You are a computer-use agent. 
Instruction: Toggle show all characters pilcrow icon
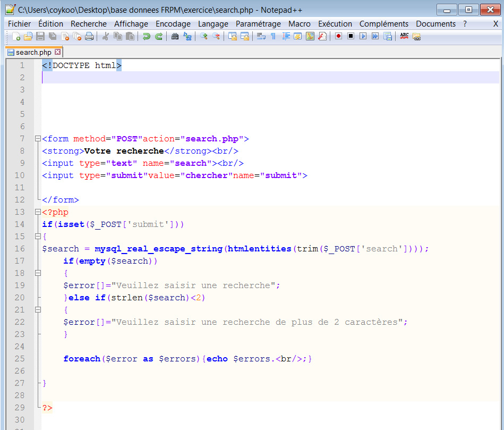click(x=273, y=36)
